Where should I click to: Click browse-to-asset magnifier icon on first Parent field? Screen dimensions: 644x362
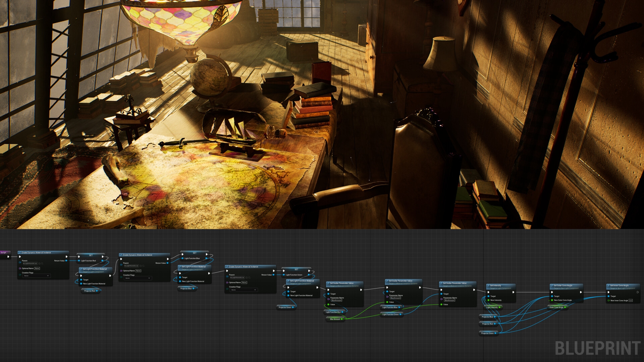42,263
